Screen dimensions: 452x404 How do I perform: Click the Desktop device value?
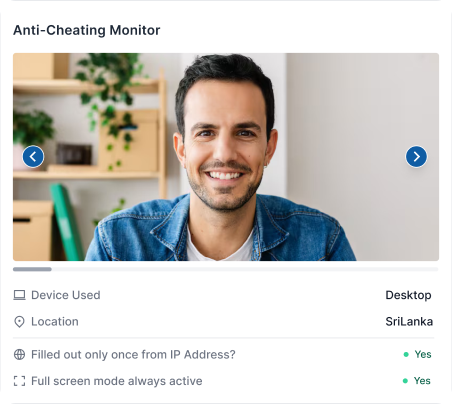tap(408, 295)
